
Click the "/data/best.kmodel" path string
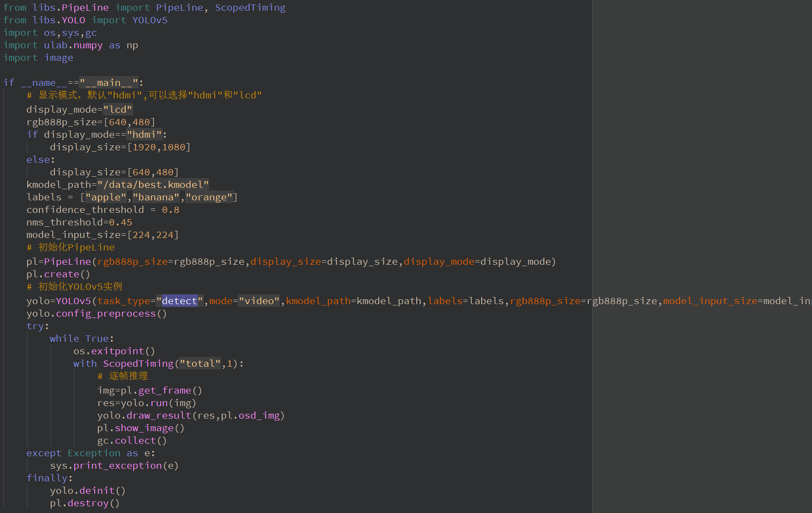(x=153, y=185)
